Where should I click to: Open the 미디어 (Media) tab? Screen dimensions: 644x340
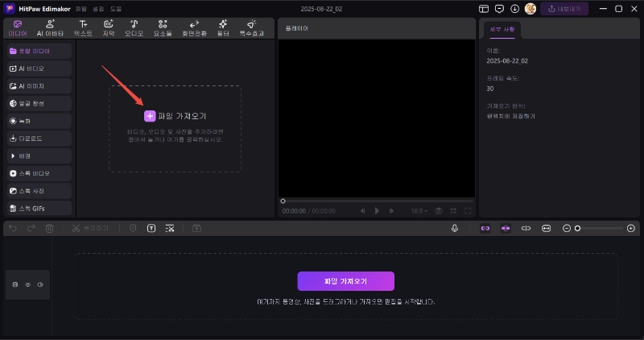[x=18, y=28]
